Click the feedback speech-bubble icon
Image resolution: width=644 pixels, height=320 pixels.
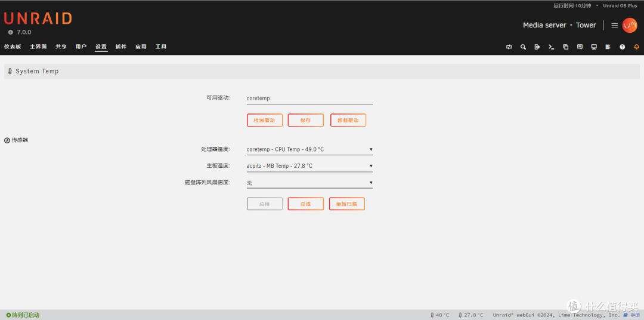[x=580, y=47]
